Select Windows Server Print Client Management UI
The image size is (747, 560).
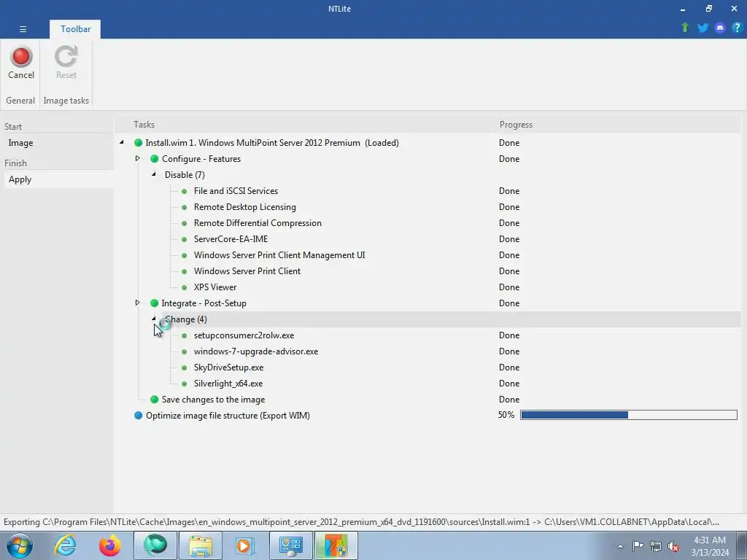(279, 255)
